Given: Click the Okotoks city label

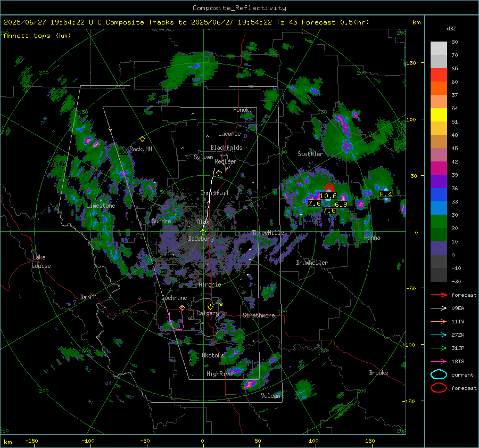Looking at the screenshot, I should click(x=213, y=355).
